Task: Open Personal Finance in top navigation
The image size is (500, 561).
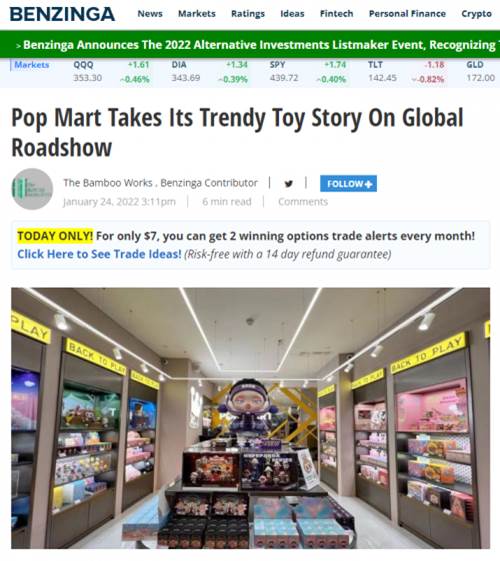Action: [x=407, y=14]
